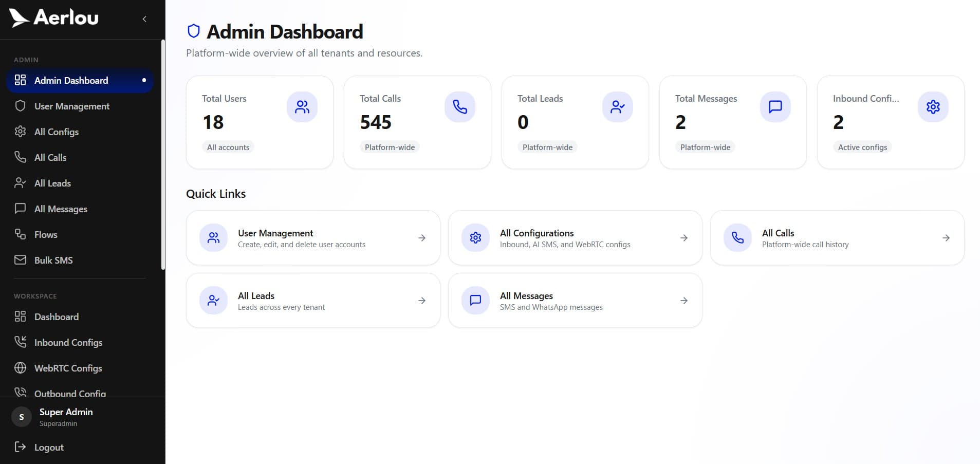Click the Inbound Configs gear icon
This screenshot has width=980, height=464.
click(933, 107)
